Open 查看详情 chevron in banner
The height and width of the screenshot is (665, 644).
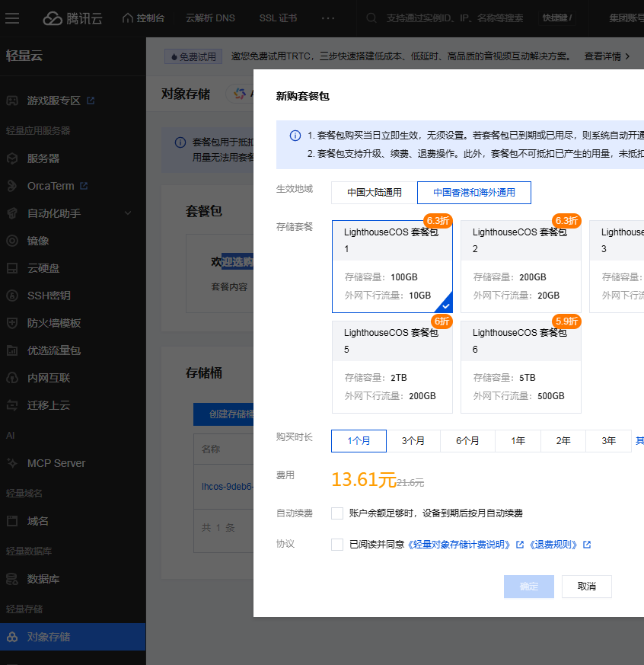pyautogui.click(x=627, y=56)
